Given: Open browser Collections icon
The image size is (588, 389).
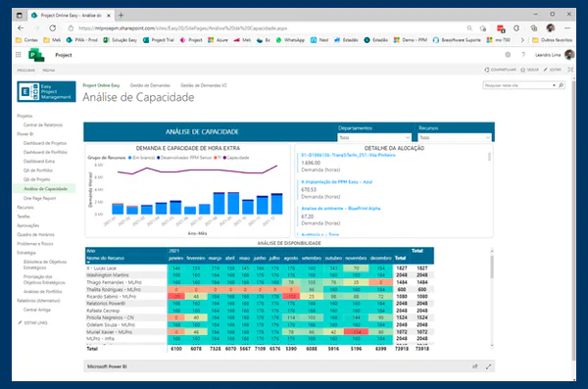Looking at the screenshot, I should pyautogui.click(x=534, y=28).
